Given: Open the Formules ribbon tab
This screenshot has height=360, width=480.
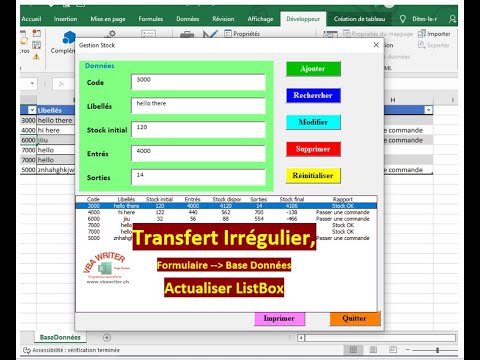Looking at the screenshot, I should pyautogui.click(x=151, y=19).
